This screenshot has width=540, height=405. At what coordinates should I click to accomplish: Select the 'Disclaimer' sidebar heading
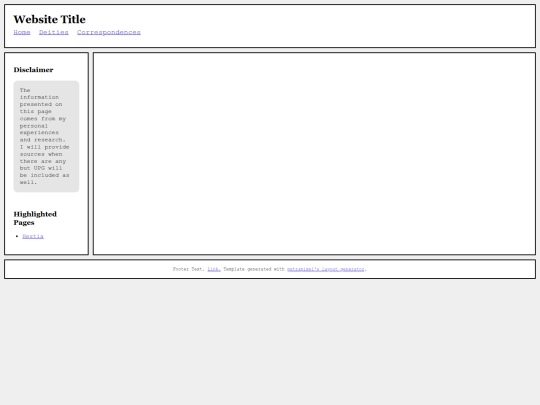tap(33, 70)
